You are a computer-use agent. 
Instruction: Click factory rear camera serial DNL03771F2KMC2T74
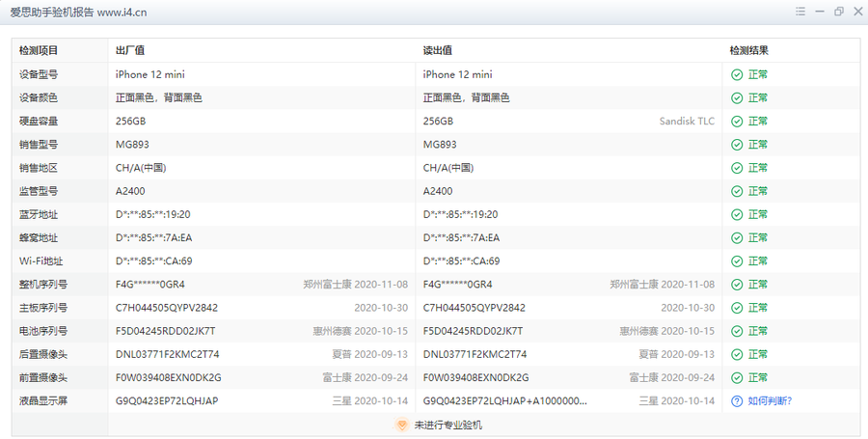pos(167,354)
